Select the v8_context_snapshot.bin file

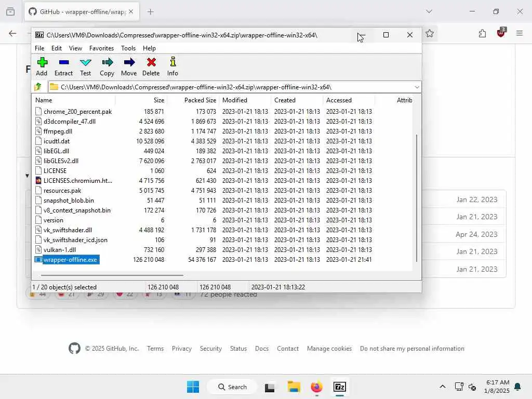click(77, 210)
